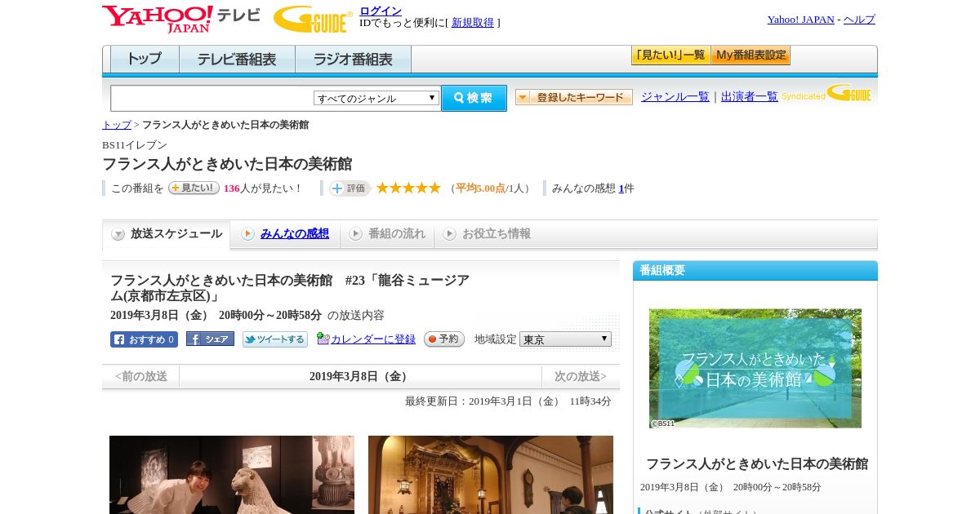This screenshot has height=514, width=980.
Task: Open the ヘルプ link
Action: coord(859,20)
